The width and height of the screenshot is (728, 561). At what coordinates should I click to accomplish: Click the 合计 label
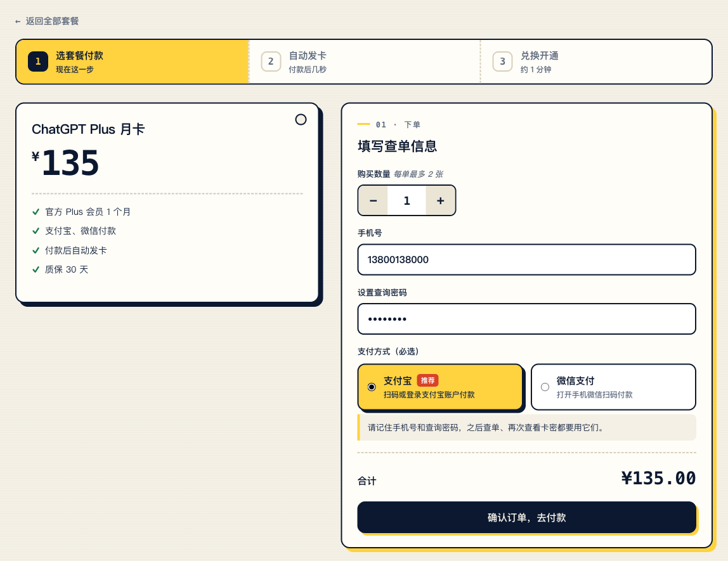tap(367, 481)
